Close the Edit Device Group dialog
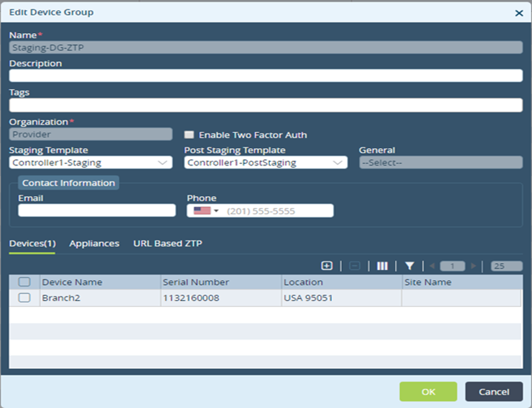Image resolution: width=532 pixels, height=408 pixels. tap(519, 13)
